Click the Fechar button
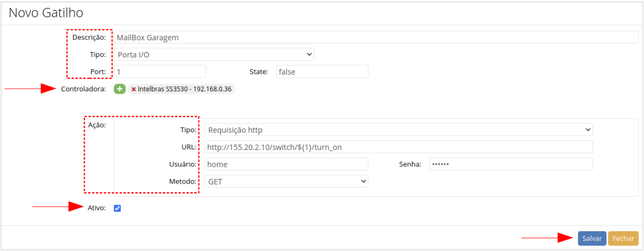Viewport: 644px width, 251px height. pyautogui.click(x=623, y=238)
